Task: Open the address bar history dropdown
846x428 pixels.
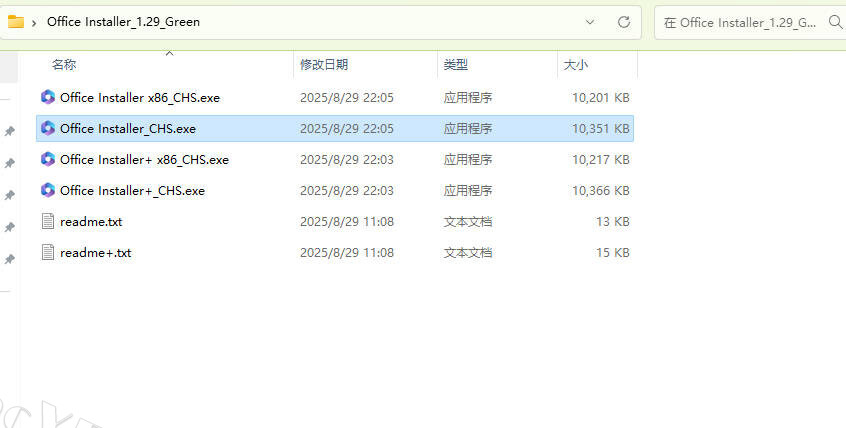Action: pos(590,22)
